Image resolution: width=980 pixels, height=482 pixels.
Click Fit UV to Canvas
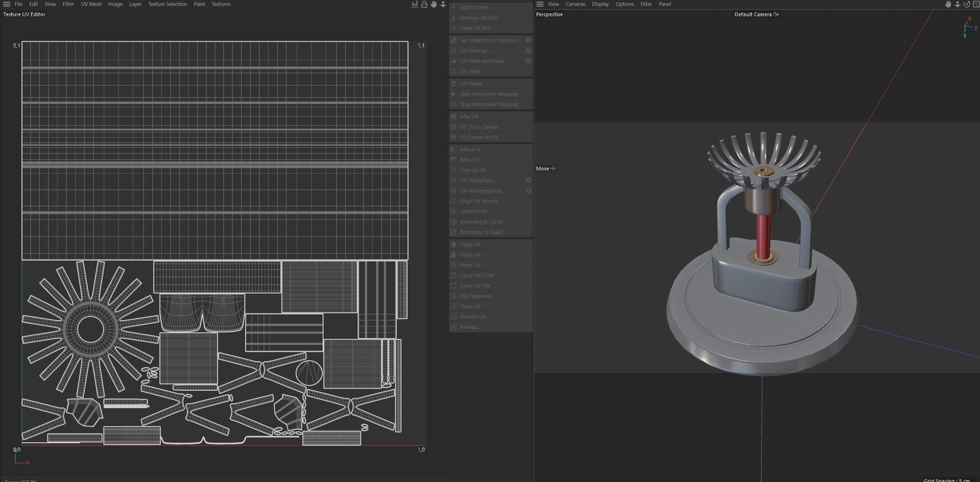[491, 127]
